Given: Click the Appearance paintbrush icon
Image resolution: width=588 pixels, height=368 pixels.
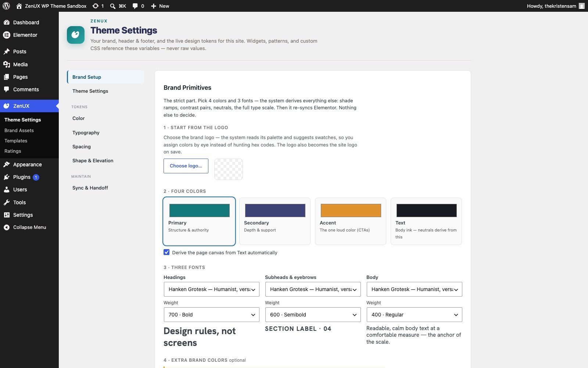Looking at the screenshot, I should (x=7, y=164).
